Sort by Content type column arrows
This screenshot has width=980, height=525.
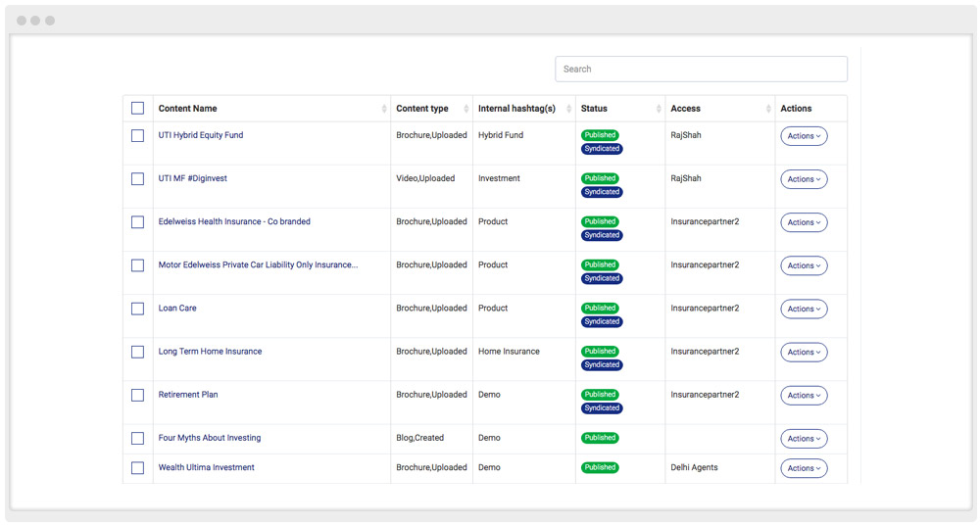(x=466, y=109)
